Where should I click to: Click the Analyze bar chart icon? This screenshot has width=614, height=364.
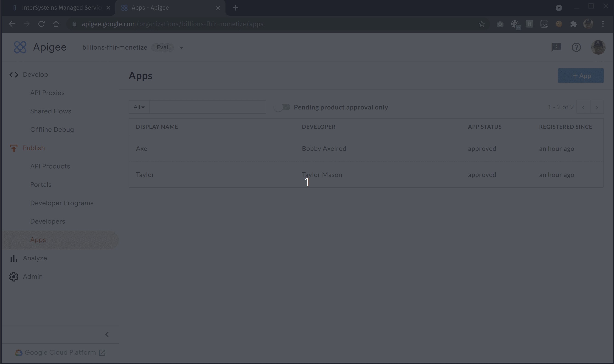[14, 258]
